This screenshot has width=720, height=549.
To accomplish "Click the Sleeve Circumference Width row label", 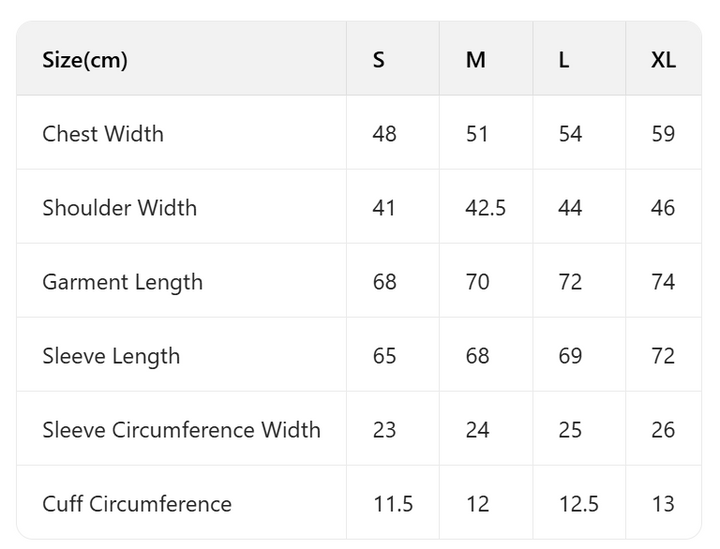I will 181,430.
